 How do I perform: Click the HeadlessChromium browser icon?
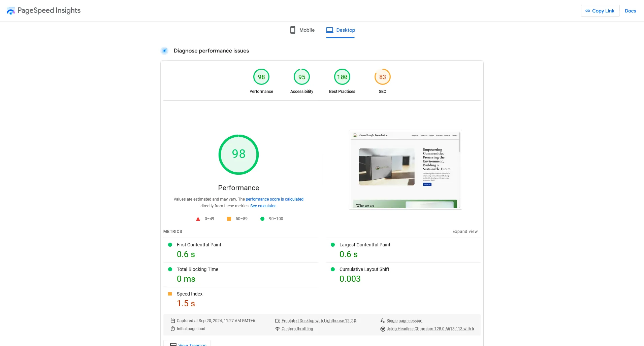383,329
